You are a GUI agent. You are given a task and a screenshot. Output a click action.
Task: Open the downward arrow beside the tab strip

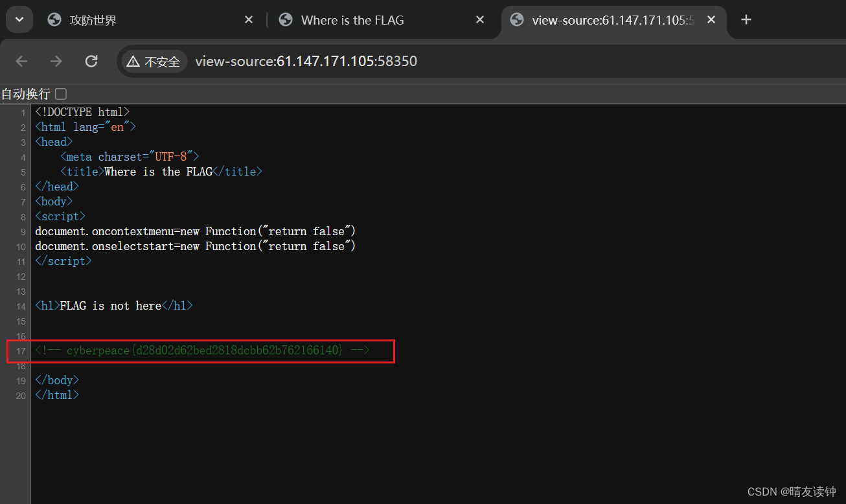[19, 19]
